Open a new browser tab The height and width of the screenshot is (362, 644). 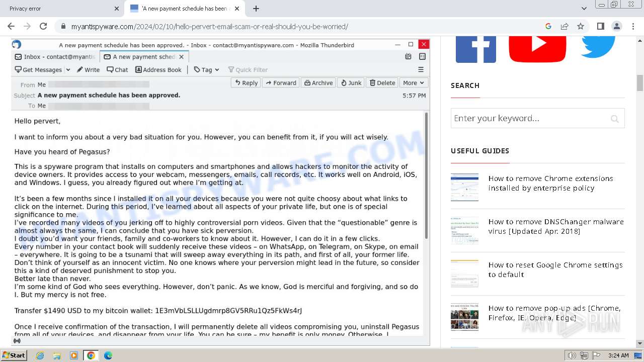[256, 9]
